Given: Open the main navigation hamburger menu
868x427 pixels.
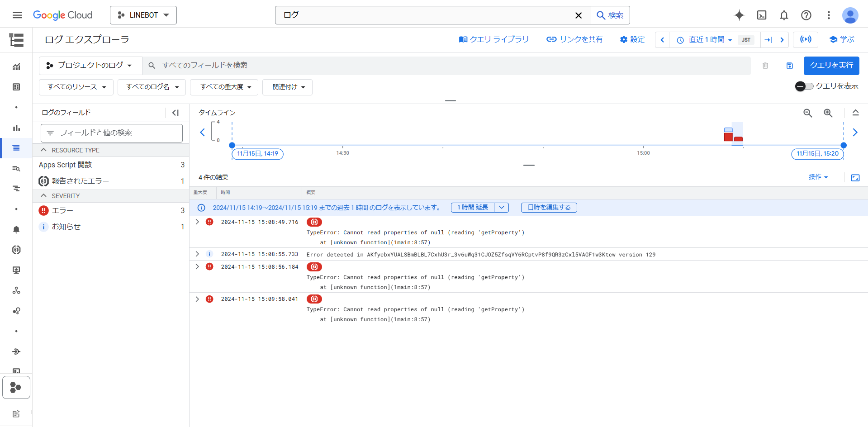Looking at the screenshot, I should pyautogui.click(x=17, y=15).
